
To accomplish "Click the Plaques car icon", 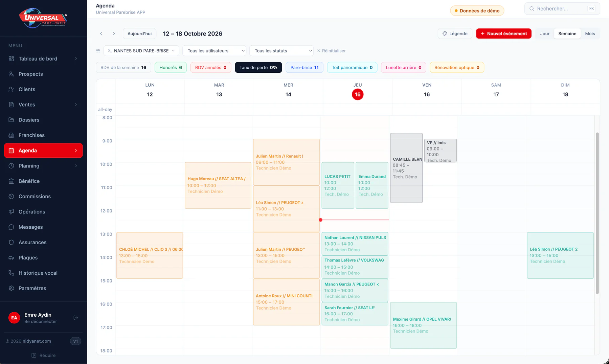I will (x=11, y=258).
